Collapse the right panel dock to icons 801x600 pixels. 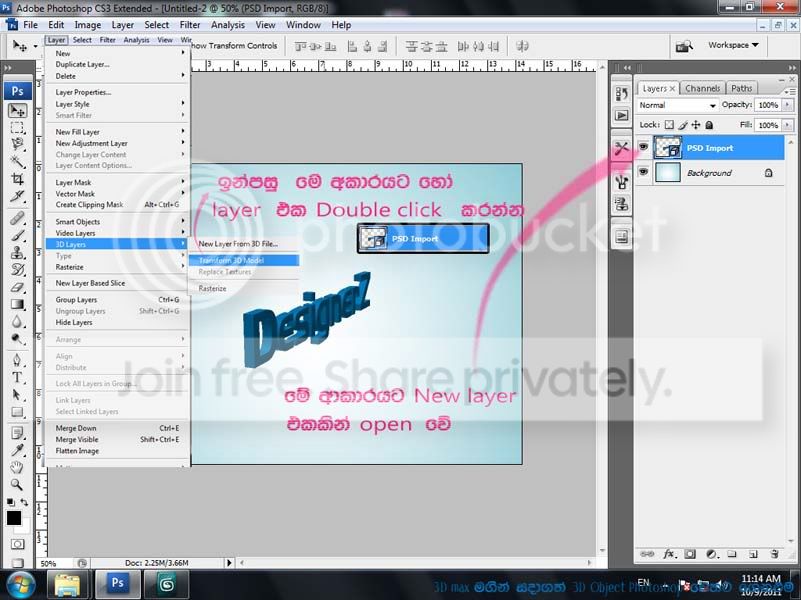click(x=792, y=67)
